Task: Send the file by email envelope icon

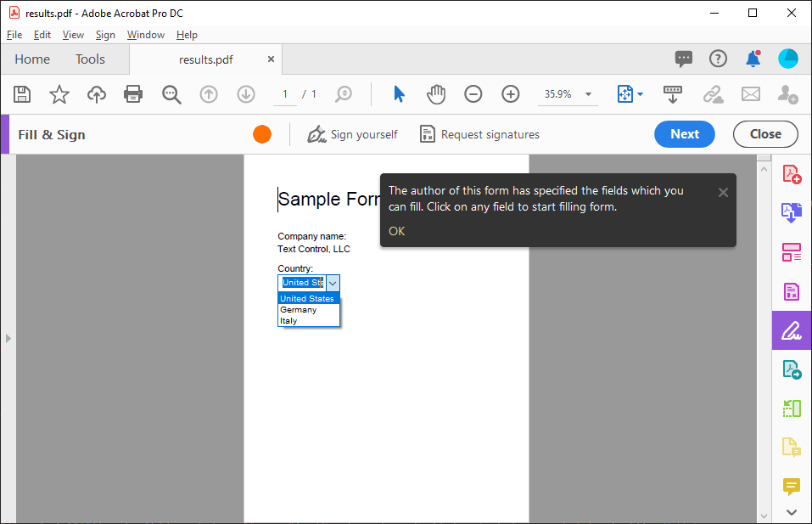Action: pos(750,94)
